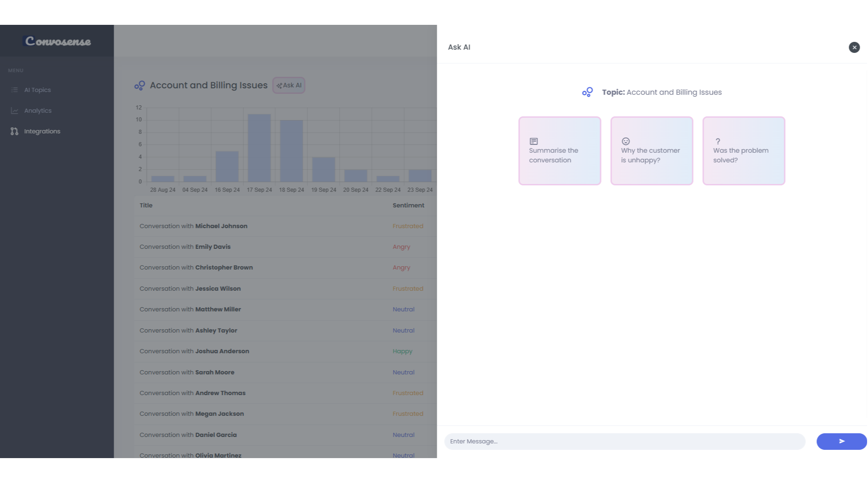This screenshot has height=488, width=868.
Task: Click the AI Topics list icon
Action: click(15, 90)
